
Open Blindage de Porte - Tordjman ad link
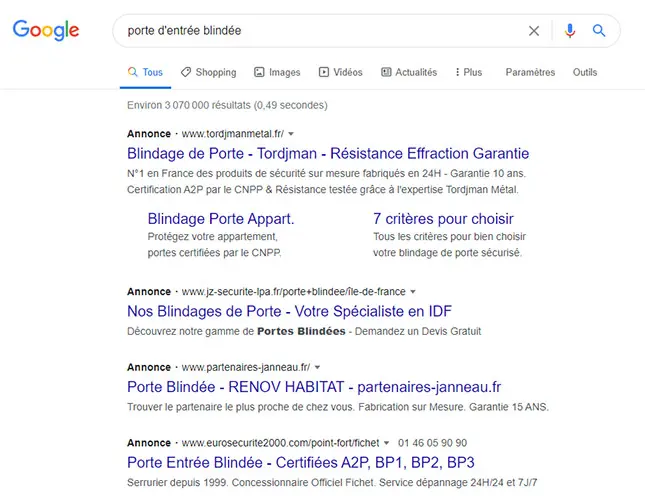click(x=328, y=153)
